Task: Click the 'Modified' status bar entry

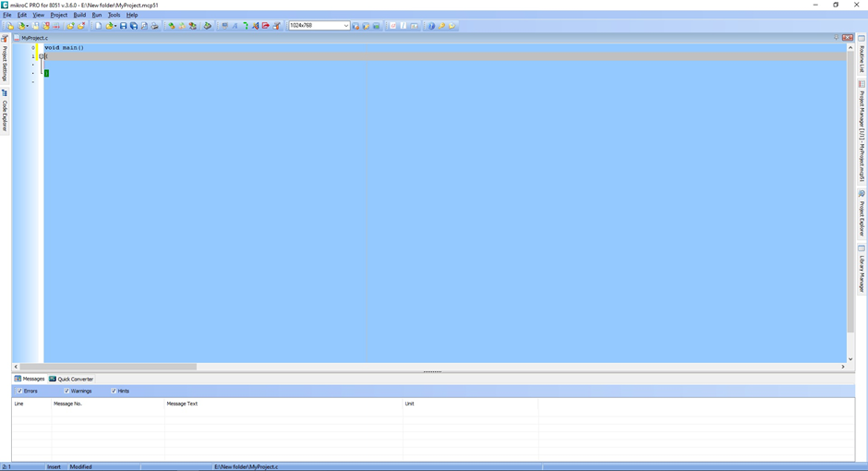Action: [x=81, y=466]
